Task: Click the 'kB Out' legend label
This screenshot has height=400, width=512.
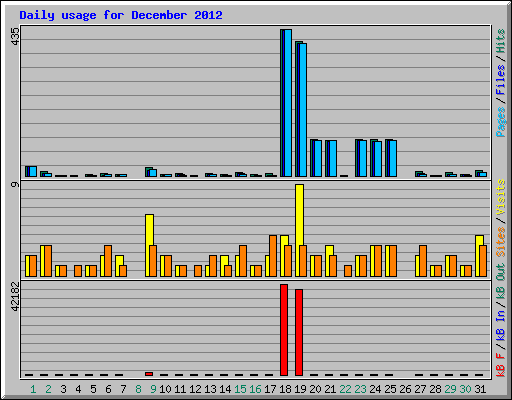Action: pyautogui.click(x=501, y=282)
